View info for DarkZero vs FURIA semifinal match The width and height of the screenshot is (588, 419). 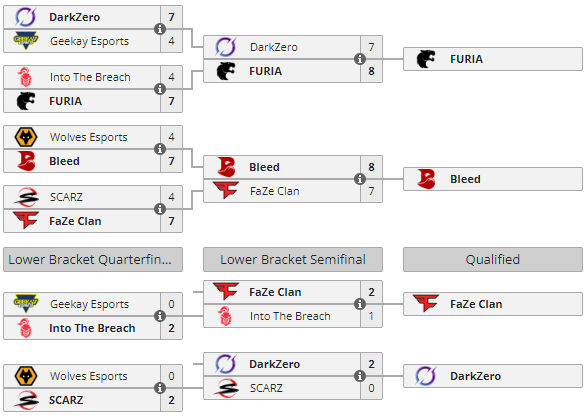click(360, 59)
